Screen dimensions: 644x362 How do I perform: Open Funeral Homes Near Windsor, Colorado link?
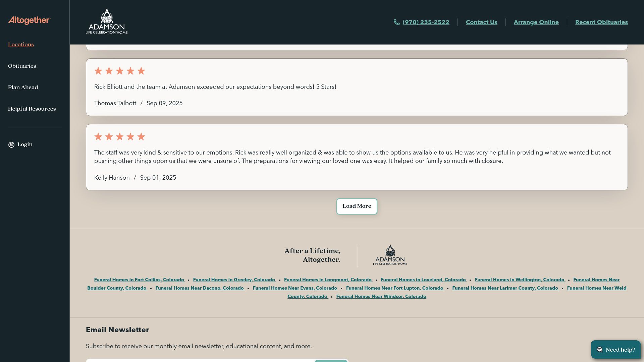point(381,297)
